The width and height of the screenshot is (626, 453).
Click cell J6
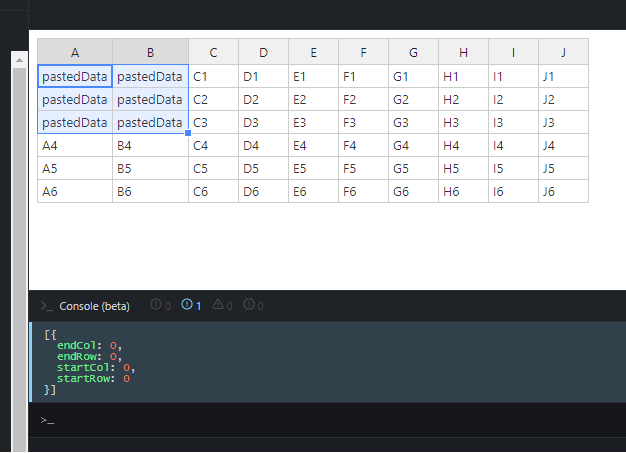pos(563,192)
